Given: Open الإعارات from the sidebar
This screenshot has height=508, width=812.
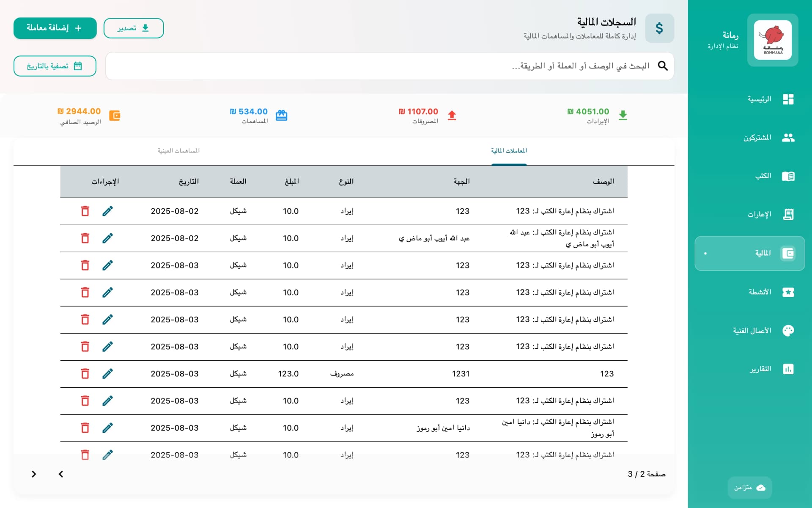Looking at the screenshot, I should coord(788,214).
